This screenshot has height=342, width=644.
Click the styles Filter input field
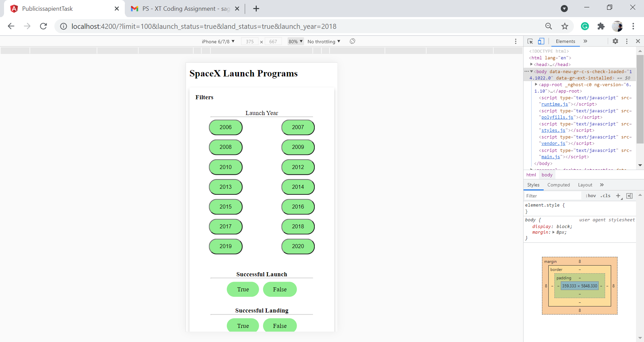point(552,195)
